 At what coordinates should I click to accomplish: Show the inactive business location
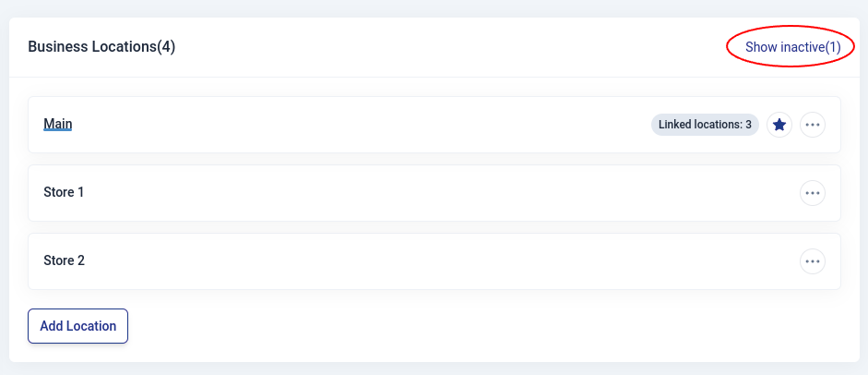tap(793, 47)
